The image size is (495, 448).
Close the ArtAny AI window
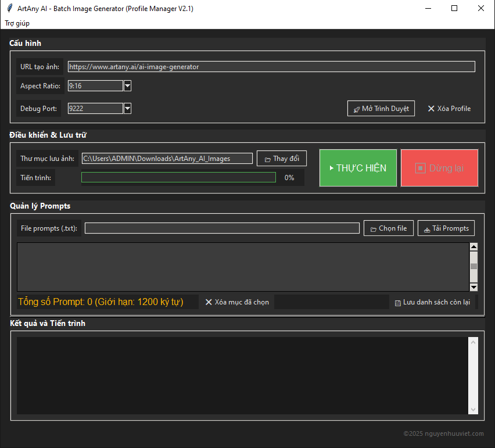coord(481,8)
